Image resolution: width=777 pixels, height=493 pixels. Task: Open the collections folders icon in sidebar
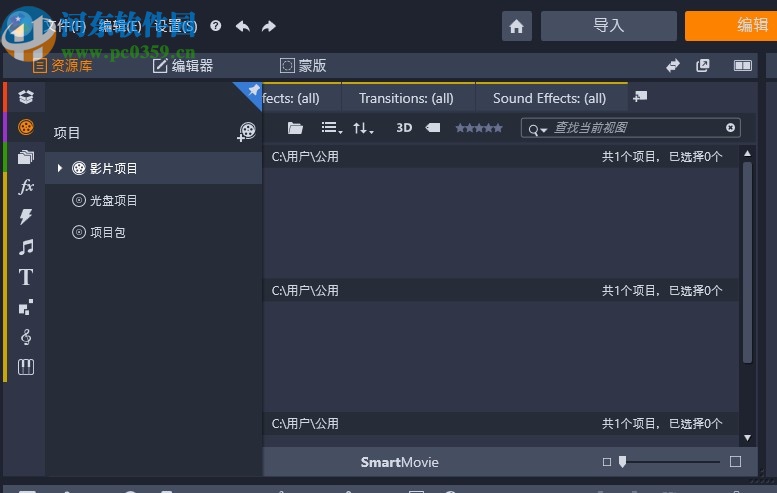[x=26, y=157]
